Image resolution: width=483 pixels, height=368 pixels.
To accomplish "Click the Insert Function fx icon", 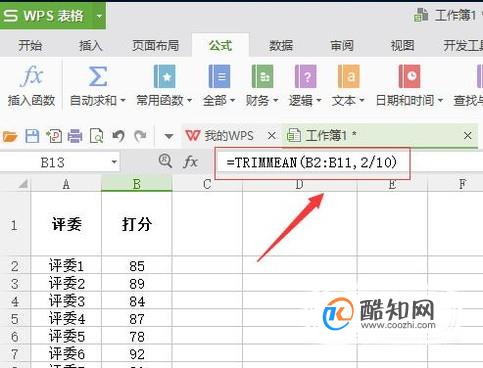I will (x=32, y=76).
